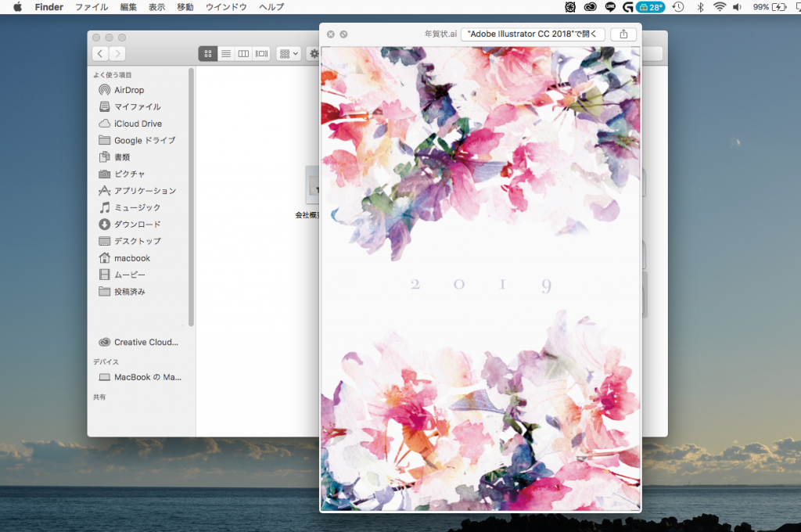Click the Finder sidebar scrollbar
The height and width of the screenshot is (532, 801).
[191, 196]
